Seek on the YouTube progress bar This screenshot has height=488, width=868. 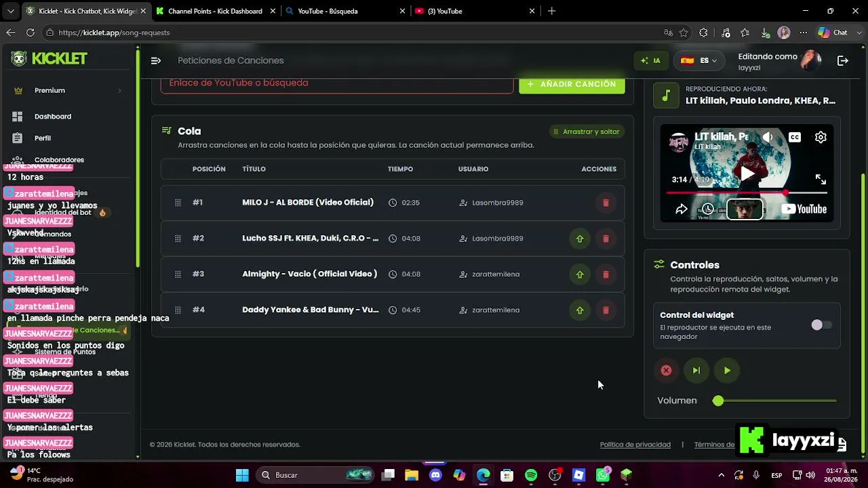pos(747,193)
